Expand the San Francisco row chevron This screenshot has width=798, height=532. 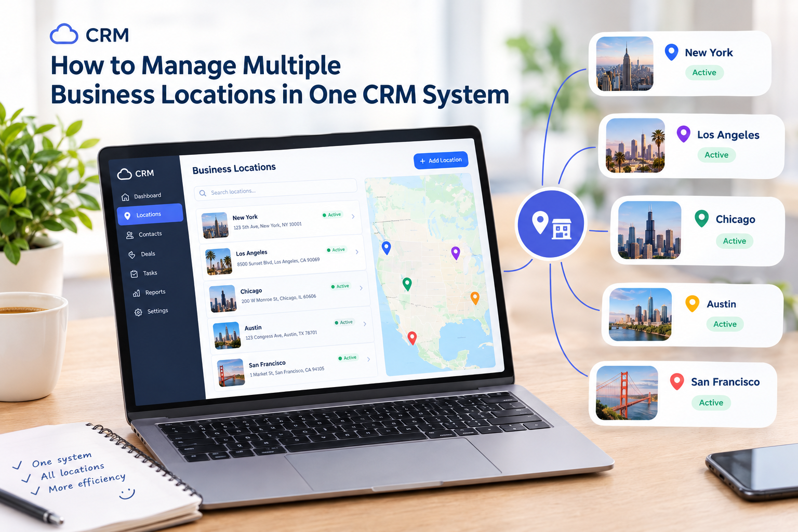(369, 360)
